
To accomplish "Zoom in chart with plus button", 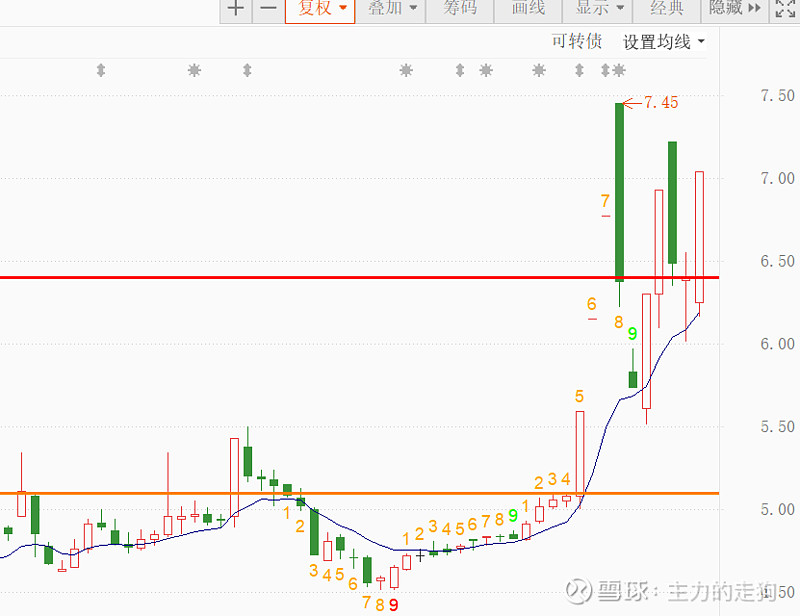I will pos(236,9).
